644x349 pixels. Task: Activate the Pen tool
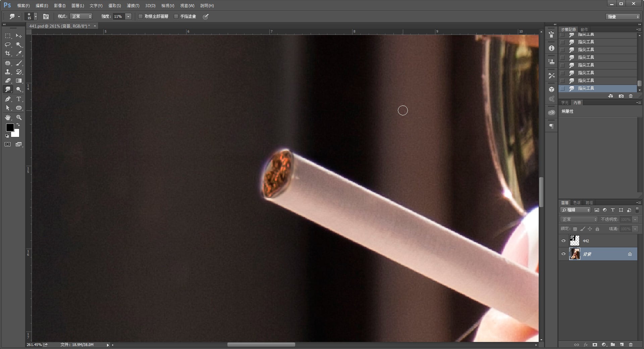8,99
